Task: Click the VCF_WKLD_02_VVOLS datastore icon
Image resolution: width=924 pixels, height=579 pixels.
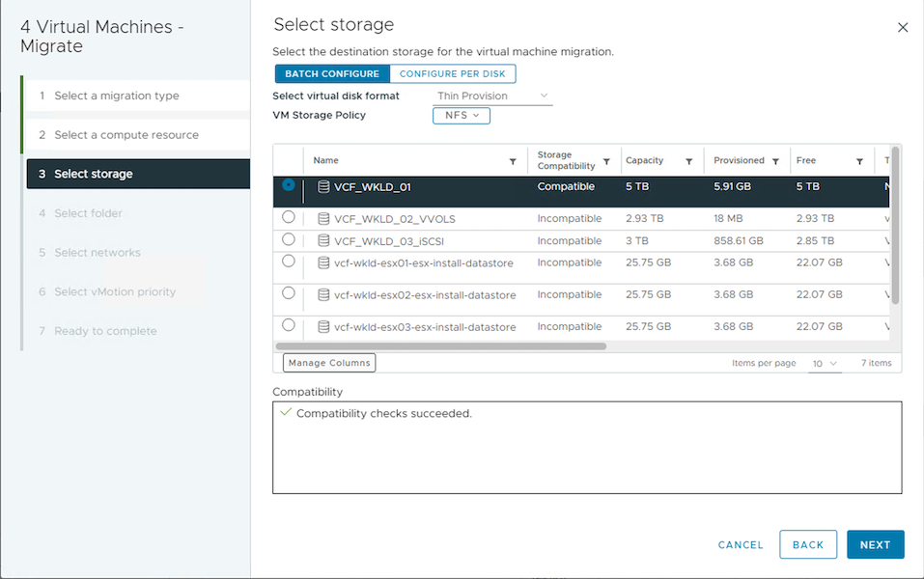Action: [x=323, y=219]
